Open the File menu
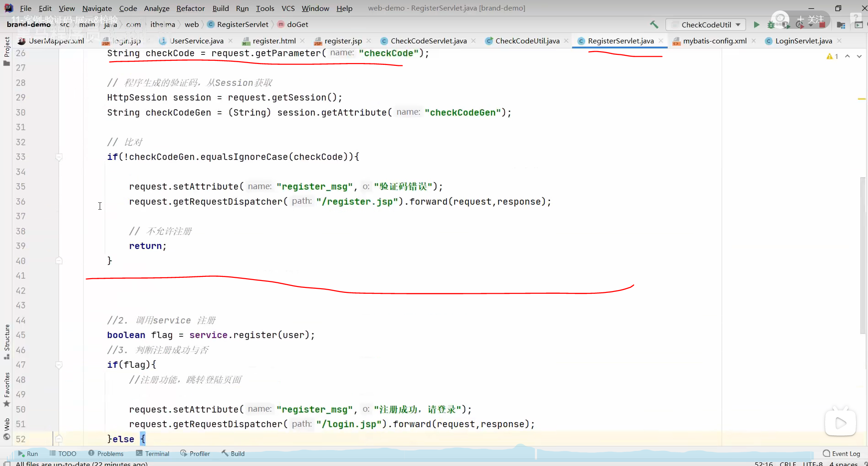This screenshot has height=466, width=868. 26,8
